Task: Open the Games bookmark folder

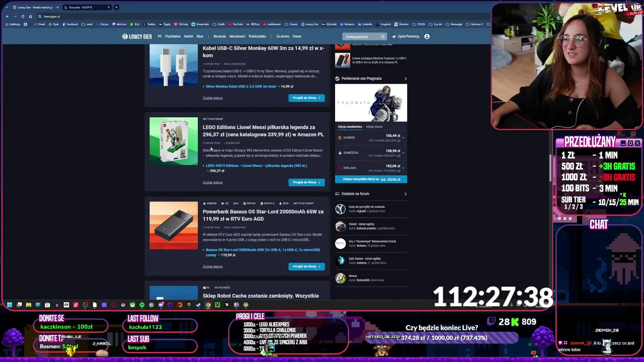Action: tap(292, 24)
